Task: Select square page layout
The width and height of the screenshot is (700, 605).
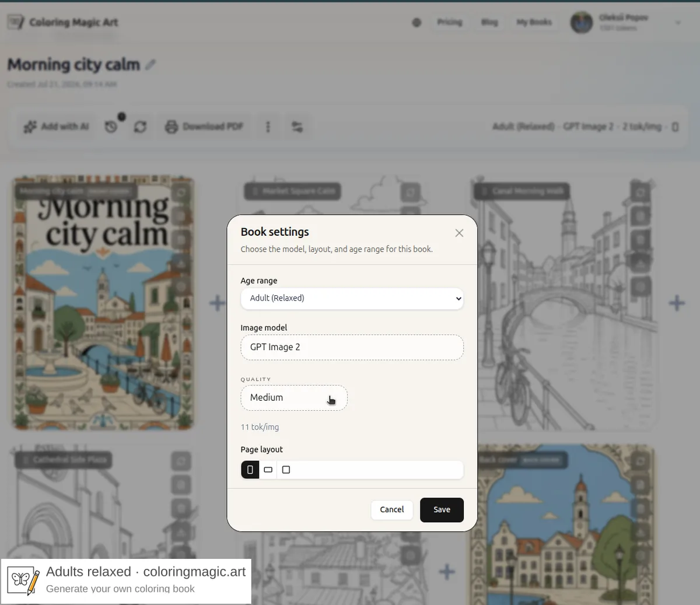Action: [x=286, y=470]
